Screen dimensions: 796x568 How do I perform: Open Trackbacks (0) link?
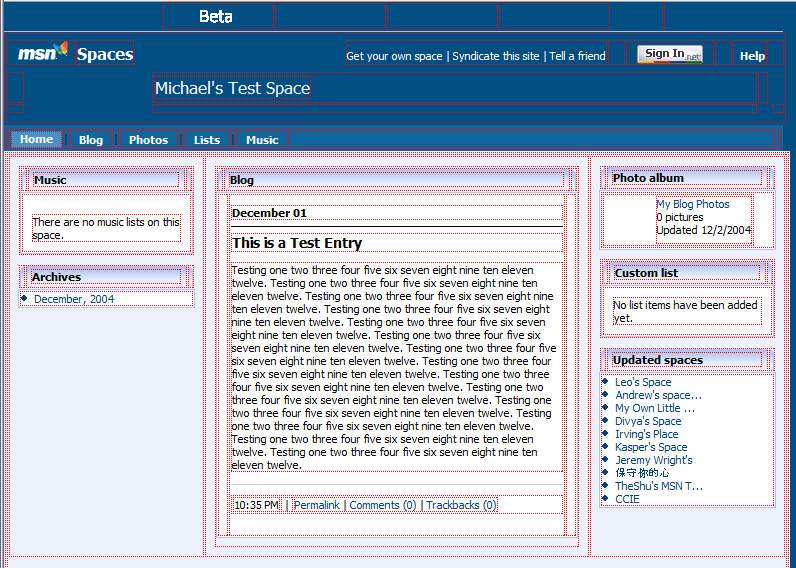pyautogui.click(x=461, y=505)
